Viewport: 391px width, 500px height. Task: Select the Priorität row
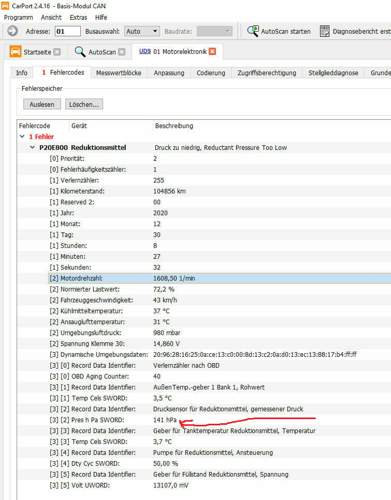[204, 158]
